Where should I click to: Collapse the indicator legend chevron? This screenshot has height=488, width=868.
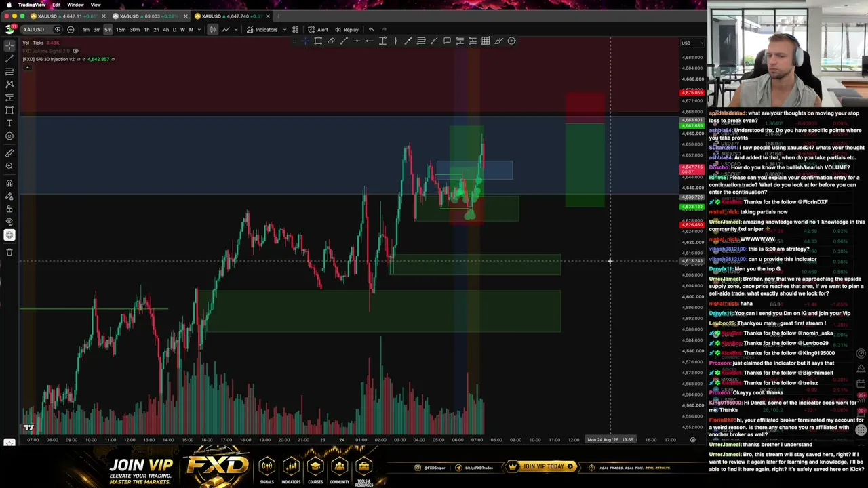pos(26,67)
